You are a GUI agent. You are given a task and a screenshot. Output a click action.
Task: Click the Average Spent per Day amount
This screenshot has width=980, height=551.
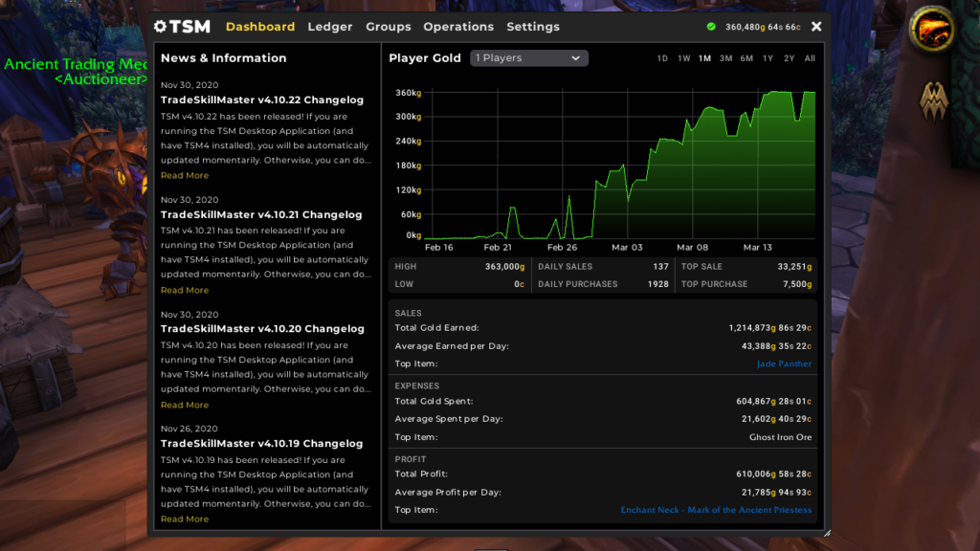[x=776, y=419]
